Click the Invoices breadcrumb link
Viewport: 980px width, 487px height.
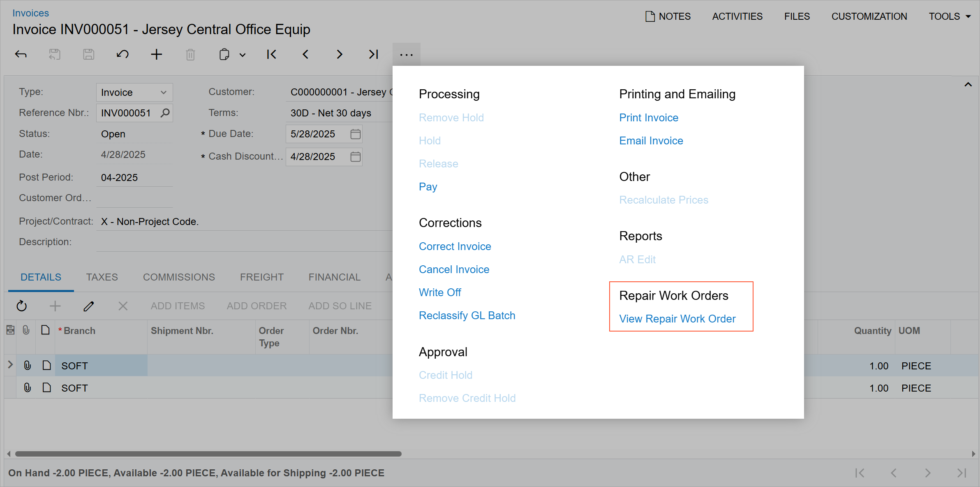pyautogui.click(x=30, y=13)
